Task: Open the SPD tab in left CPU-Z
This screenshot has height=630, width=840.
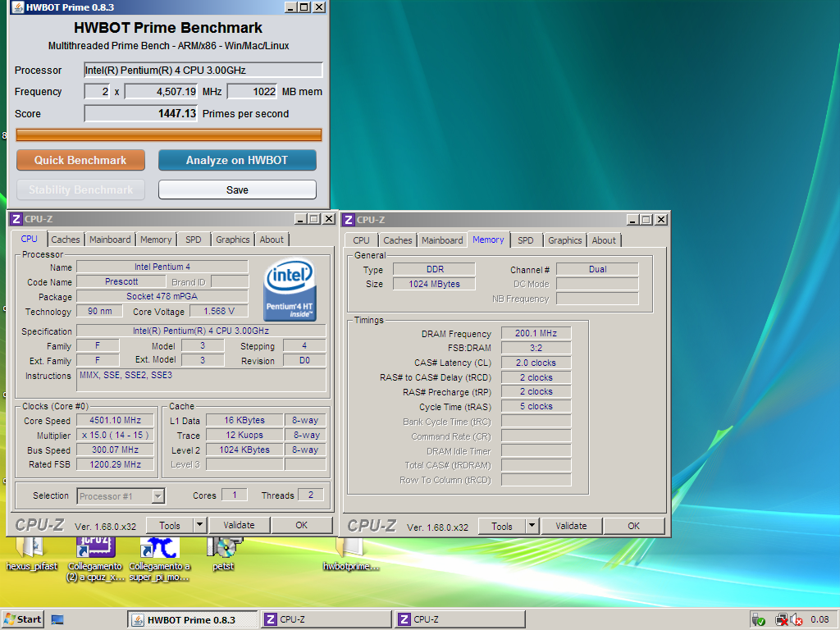Action: point(194,240)
